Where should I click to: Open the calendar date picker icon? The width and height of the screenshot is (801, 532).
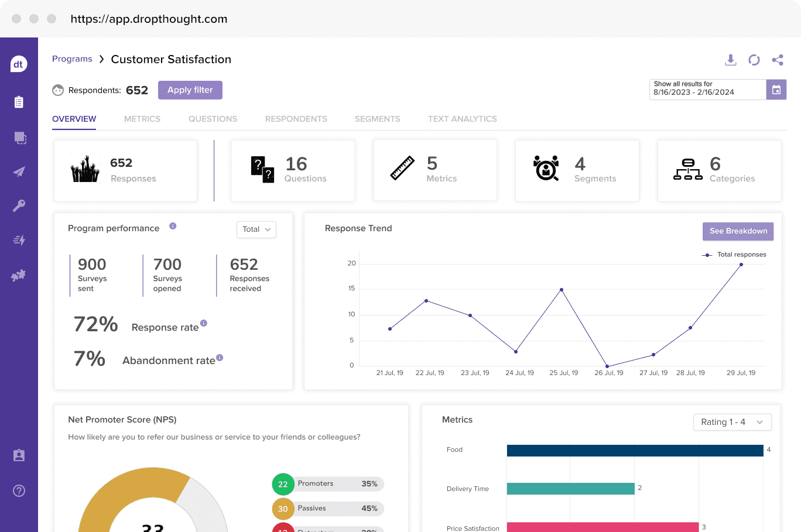(x=776, y=90)
